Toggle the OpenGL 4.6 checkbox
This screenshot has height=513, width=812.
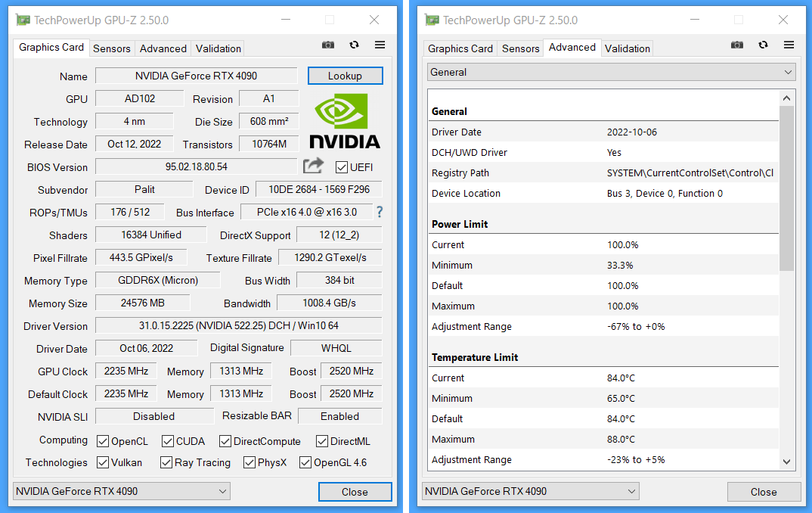(x=305, y=463)
